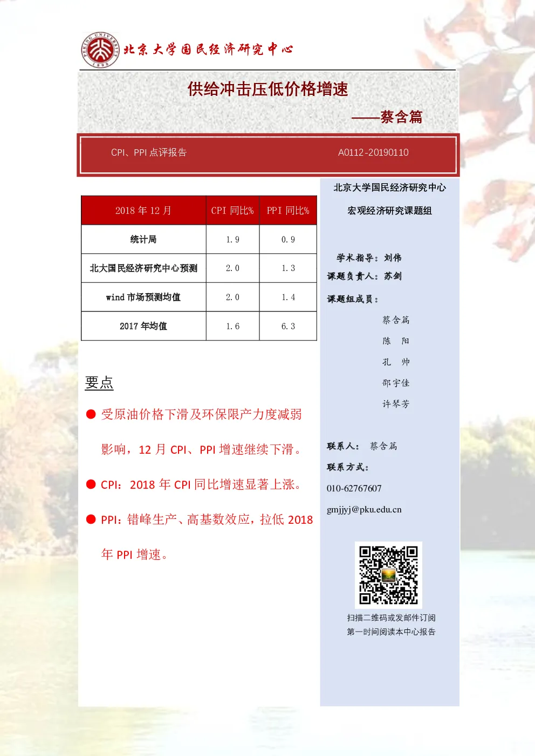Click the 2017 PPI value 6.3
Screen dimensions: 535x756
pyautogui.click(x=288, y=326)
